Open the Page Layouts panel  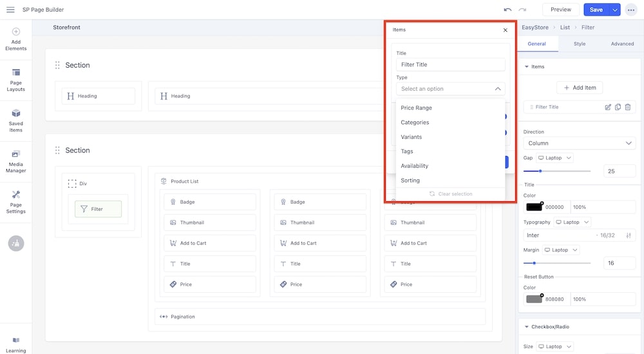pos(16,80)
